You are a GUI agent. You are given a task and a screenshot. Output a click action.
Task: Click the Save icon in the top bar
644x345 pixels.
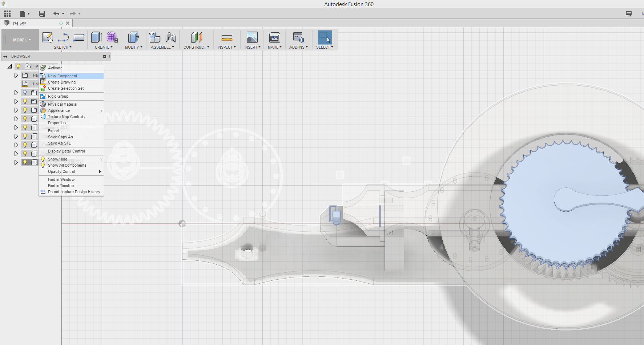42,14
